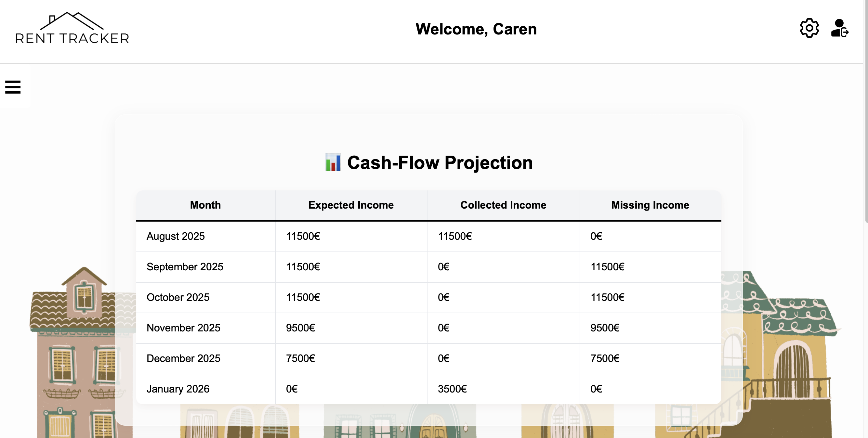Image resolution: width=868 pixels, height=438 pixels.
Task: Click the bar chart emoji beside the title
Action: pos(333,162)
